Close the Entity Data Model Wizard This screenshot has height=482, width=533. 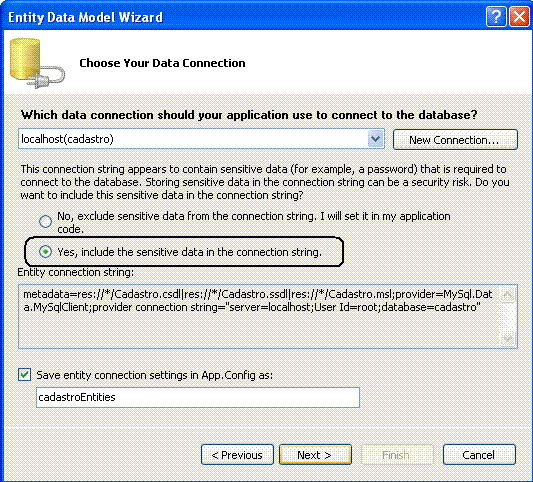point(519,17)
